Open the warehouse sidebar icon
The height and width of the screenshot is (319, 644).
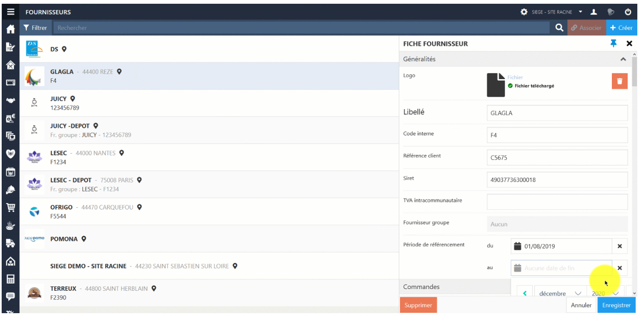coord(10,261)
